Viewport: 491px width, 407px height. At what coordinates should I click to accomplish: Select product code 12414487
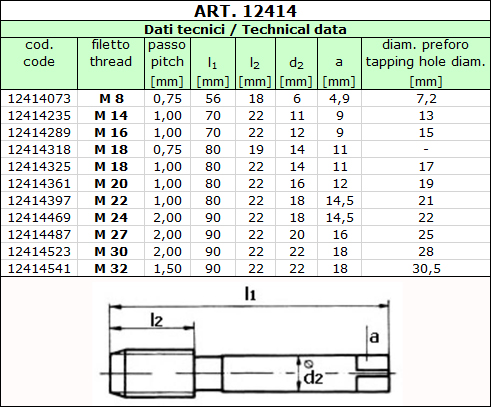(39, 235)
